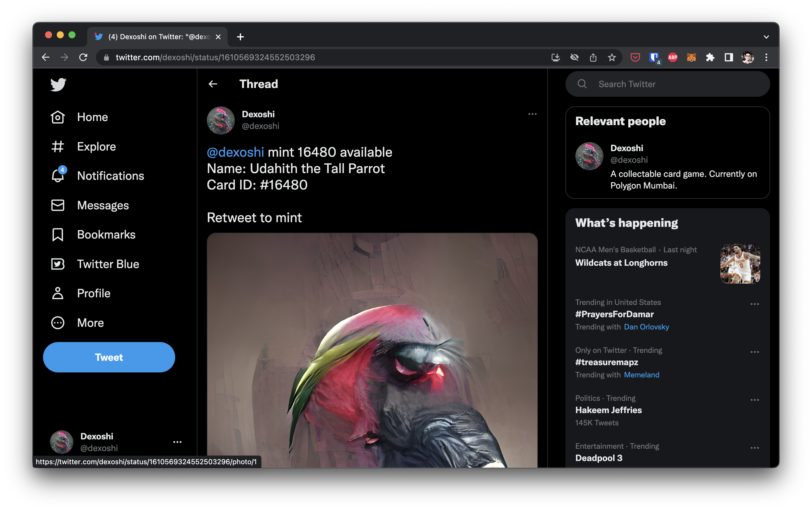Click the Search Twitter field
This screenshot has height=511, width=812.
pos(668,84)
